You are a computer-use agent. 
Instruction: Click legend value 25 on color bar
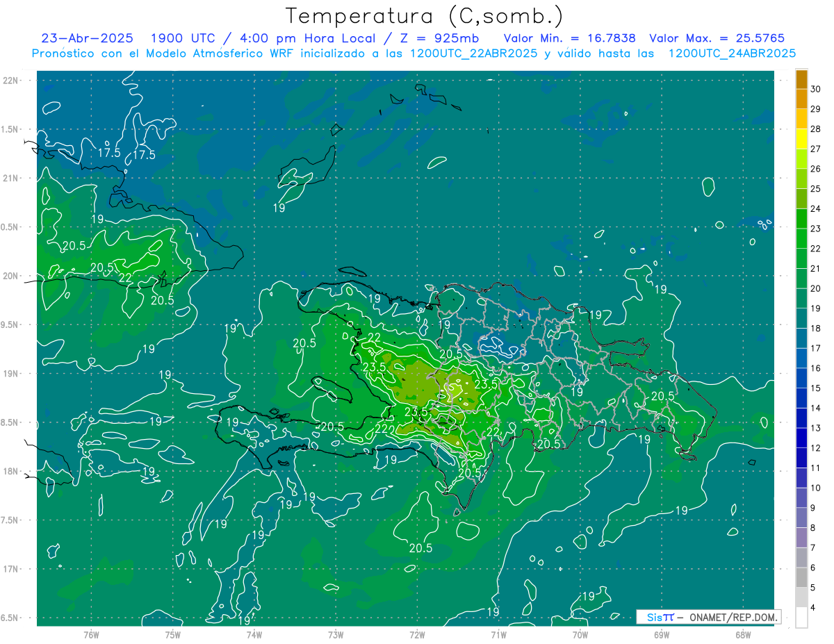pyautogui.click(x=816, y=189)
